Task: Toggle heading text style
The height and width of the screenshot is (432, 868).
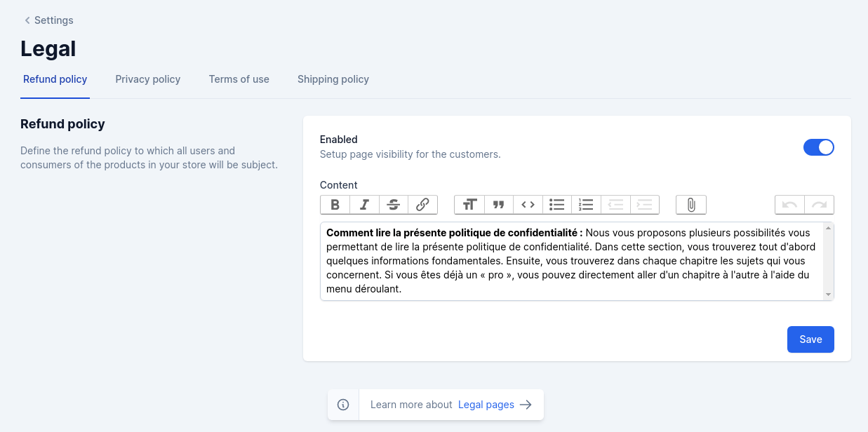Action: 469,205
